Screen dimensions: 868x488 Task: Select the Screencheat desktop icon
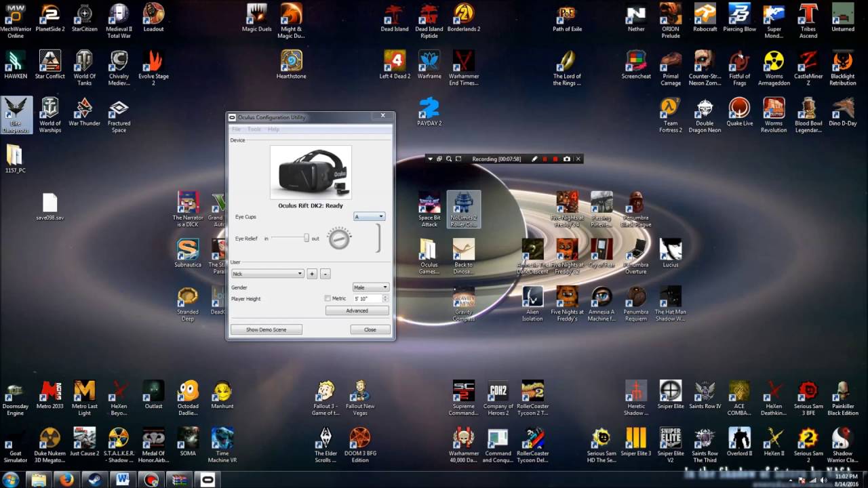click(x=636, y=65)
